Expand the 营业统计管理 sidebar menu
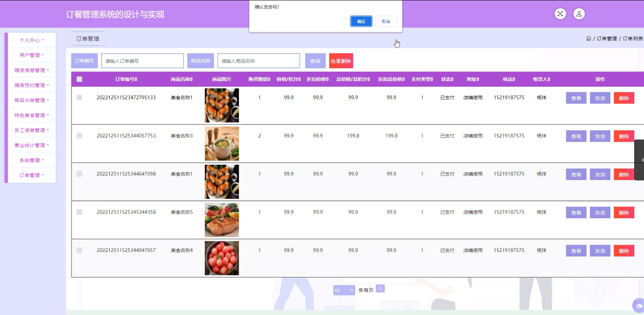 32,145
